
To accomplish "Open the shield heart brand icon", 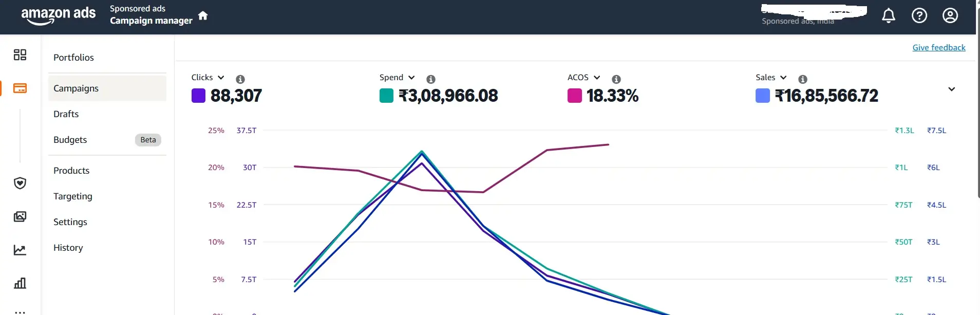I will (20, 183).
